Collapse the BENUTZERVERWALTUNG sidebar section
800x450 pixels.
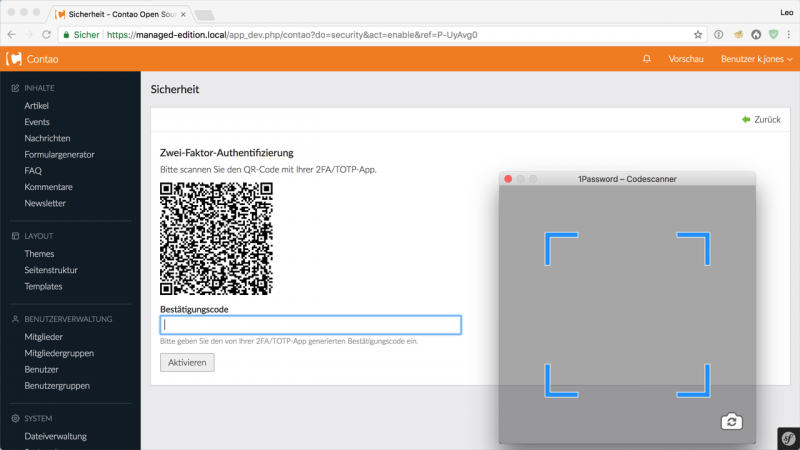point(66,319)
